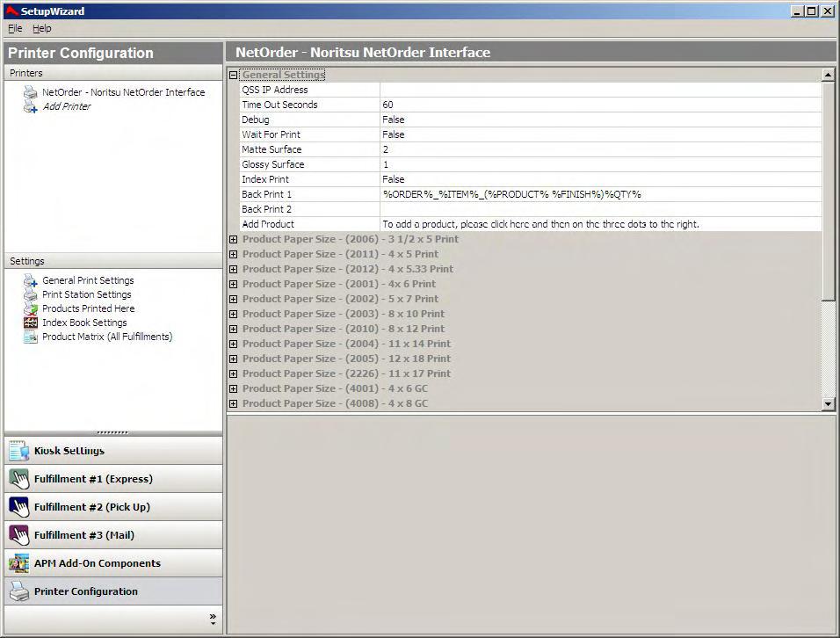Screen dimensions: 840x638
Task: Edit the Glossy Surface value 1
Action: [x=600, y=165]
